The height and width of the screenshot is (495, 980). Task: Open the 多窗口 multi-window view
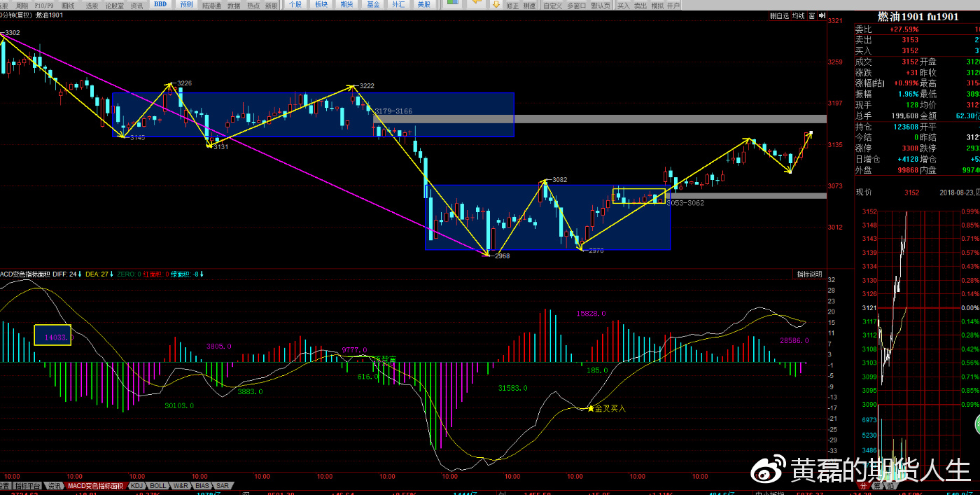point(577,6)
